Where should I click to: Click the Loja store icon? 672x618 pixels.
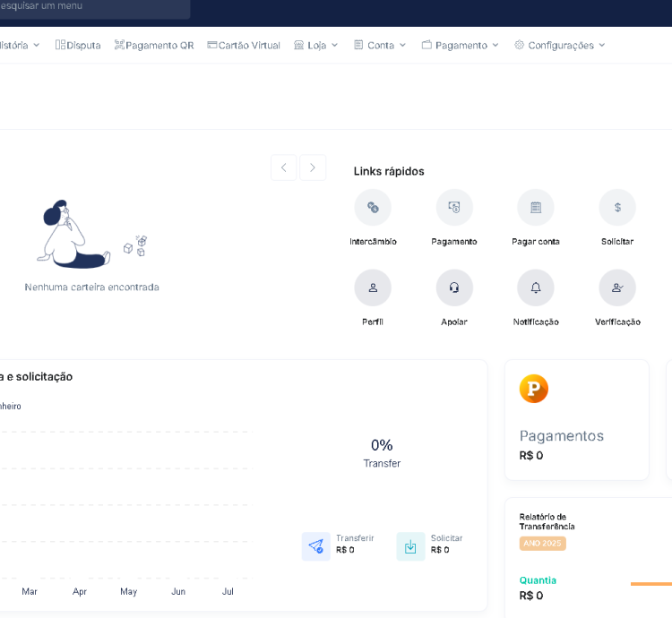tap(298, 45)
